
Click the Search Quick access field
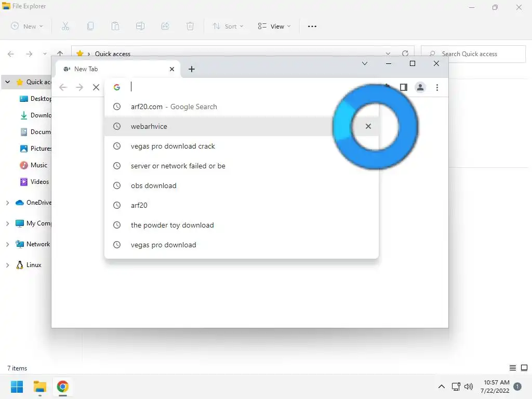pos(473,54)
